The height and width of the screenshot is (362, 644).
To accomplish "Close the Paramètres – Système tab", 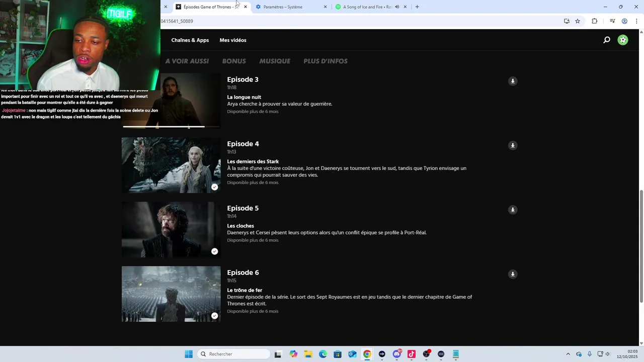I will (325, 7).
